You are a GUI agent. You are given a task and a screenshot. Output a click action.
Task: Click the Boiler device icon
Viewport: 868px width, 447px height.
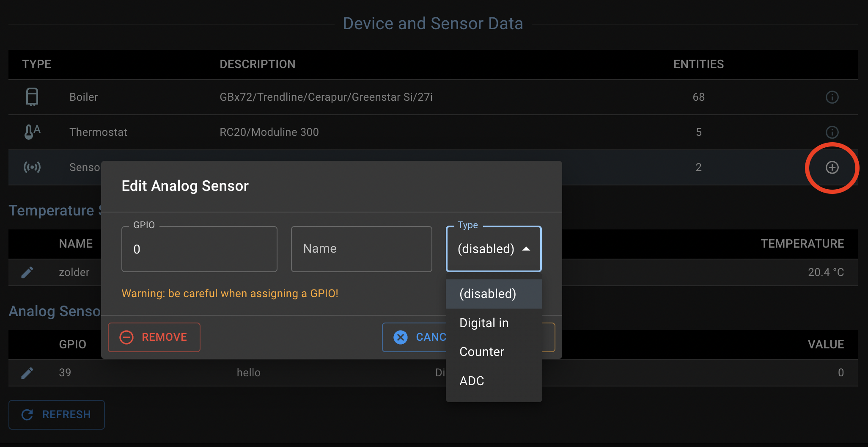pos(32,97)
